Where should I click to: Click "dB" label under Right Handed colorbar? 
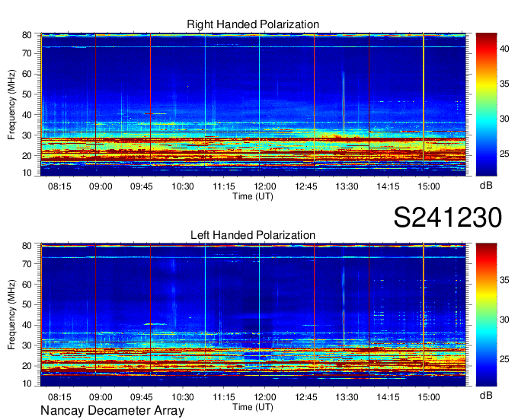[x=486, y=186]
